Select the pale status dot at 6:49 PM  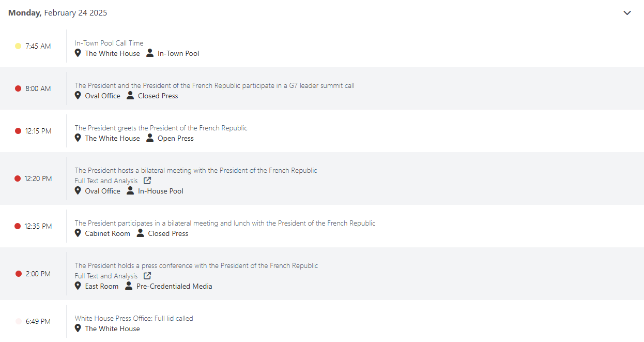tap(19, 321)
